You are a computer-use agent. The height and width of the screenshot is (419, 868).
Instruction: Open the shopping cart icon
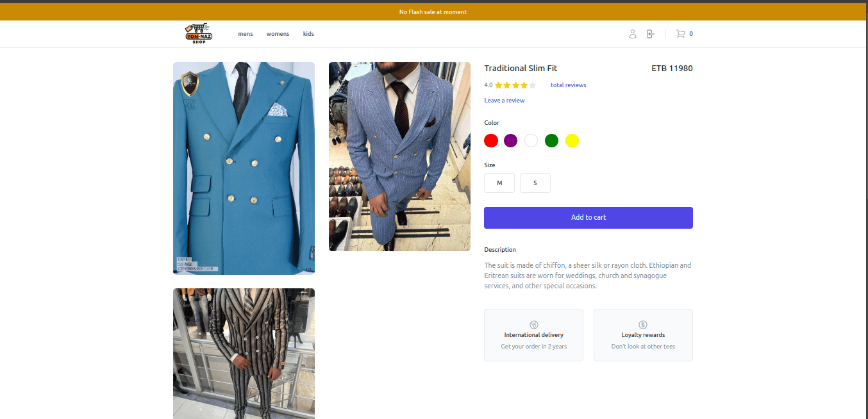680,34
